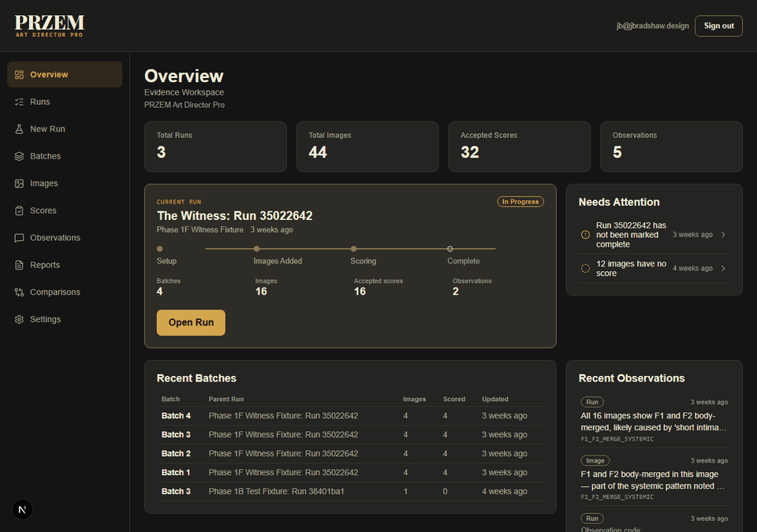This screenshot has height=532, width=757.
Task: Open the 'F1 and F2 body-merged in this image' observation
Action: (x=654, y=478)
